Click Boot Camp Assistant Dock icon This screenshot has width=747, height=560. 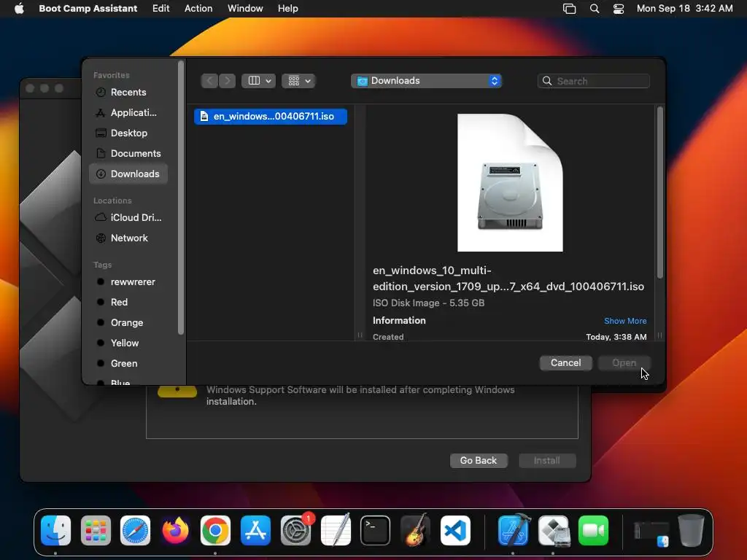point(554,531)
